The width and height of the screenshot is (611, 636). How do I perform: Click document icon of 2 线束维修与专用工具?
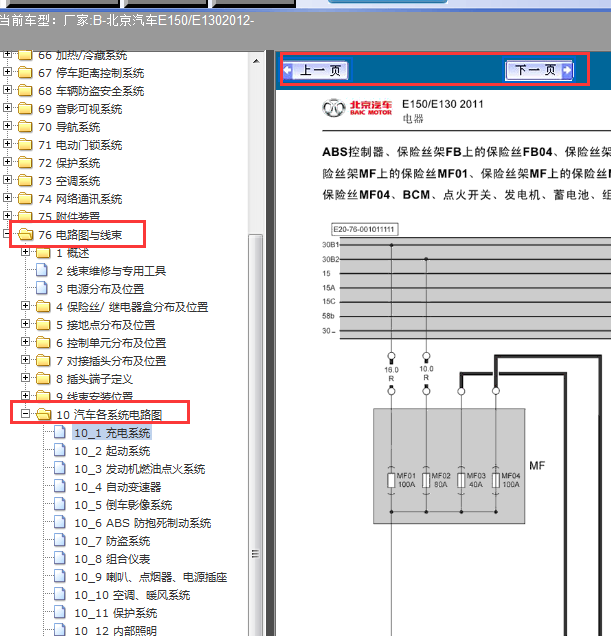(41, 270)
